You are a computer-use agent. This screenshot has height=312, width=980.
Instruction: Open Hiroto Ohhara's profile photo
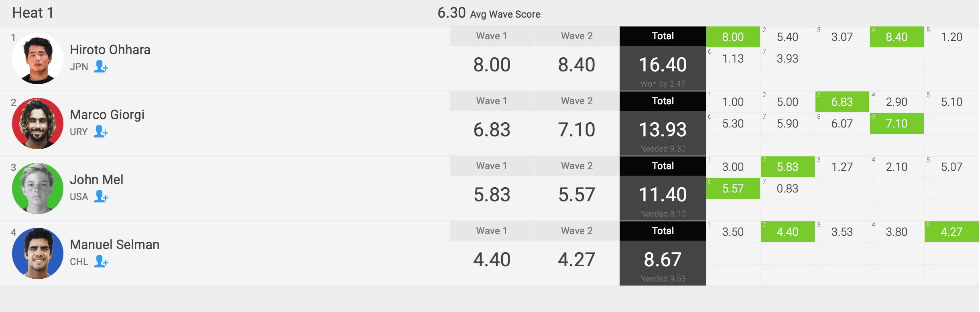pyautogui.click(x=38, y=59)
